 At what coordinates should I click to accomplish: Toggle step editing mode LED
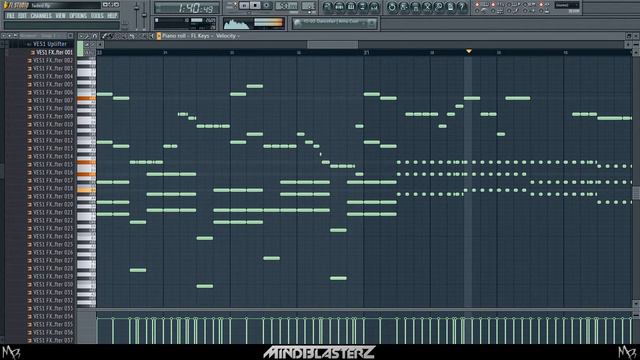(509, 11)
